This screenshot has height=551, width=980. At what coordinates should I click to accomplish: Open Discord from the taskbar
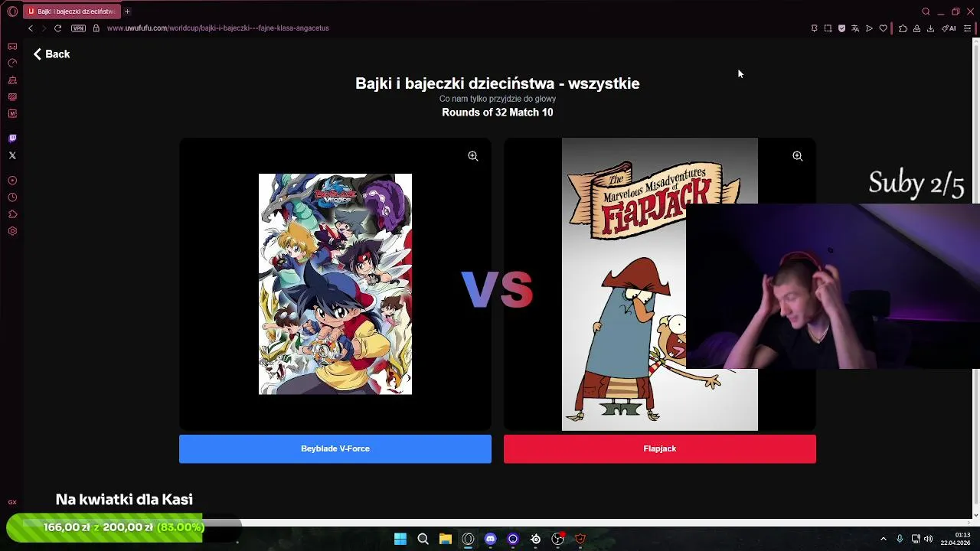coord(491,539)
